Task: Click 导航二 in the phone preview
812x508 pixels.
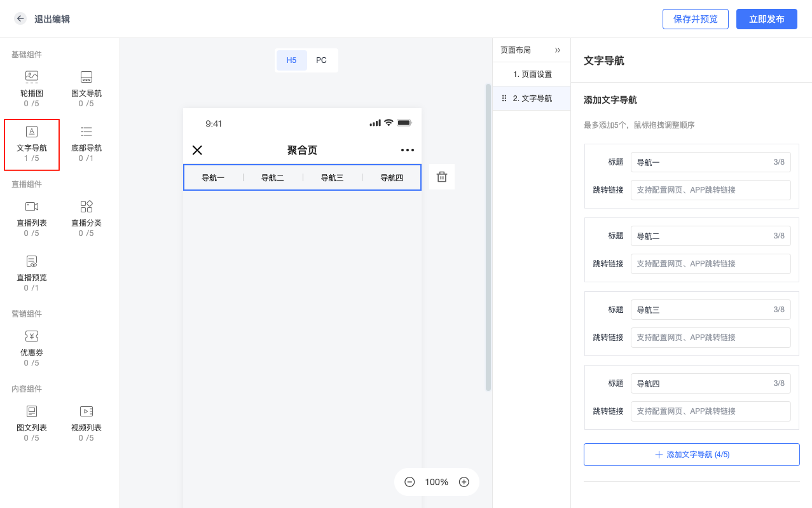Action: tap(273, 178)
